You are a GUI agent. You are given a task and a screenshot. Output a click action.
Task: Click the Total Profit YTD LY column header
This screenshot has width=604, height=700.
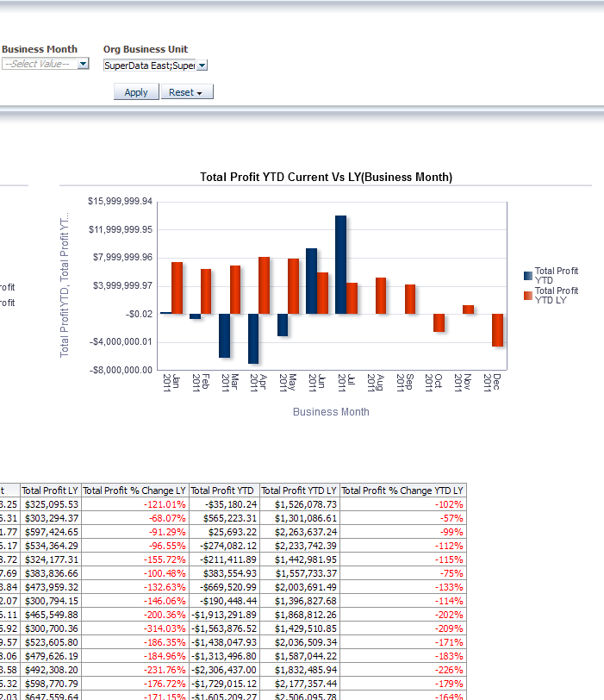(299, 491)
